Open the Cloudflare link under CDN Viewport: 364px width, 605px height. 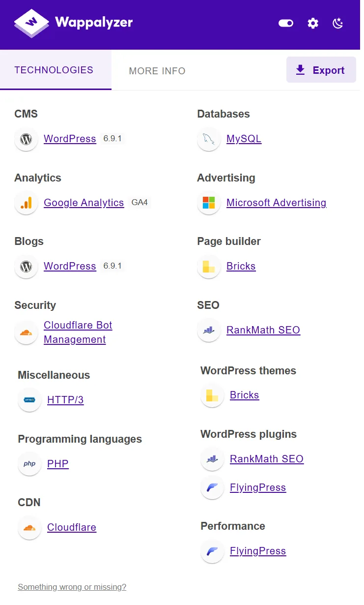72,527
